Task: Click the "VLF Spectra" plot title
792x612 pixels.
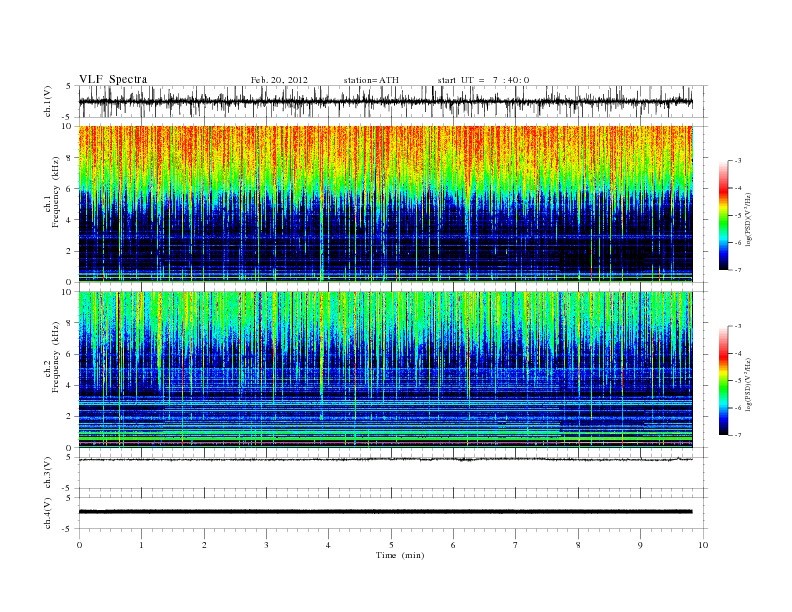Action: coord(113,79)
